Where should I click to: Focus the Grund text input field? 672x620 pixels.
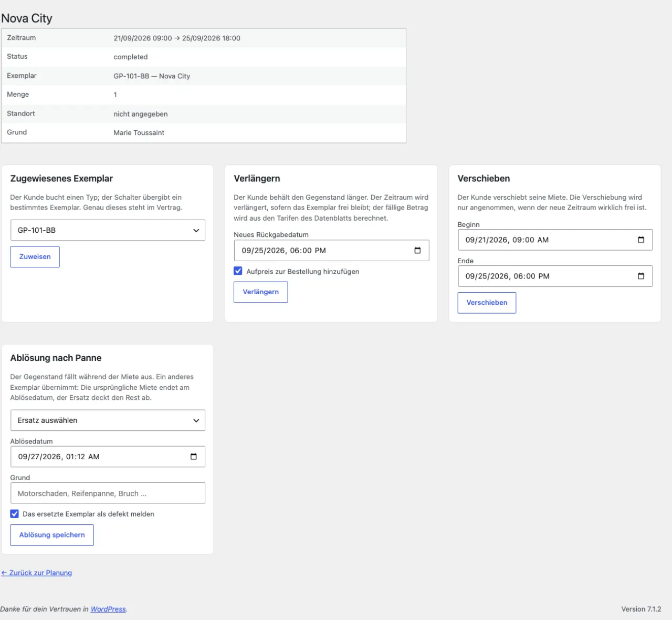tap(108, 493)
